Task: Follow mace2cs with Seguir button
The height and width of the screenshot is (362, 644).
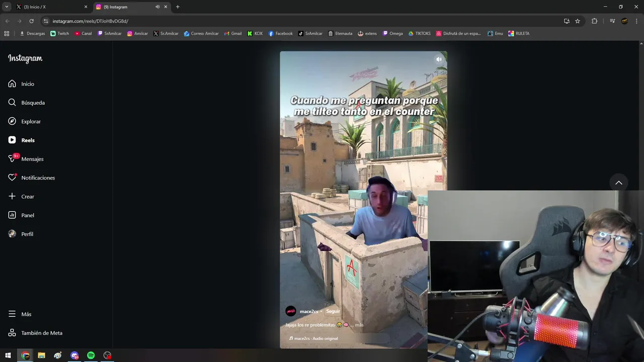Action: (333, 311)
